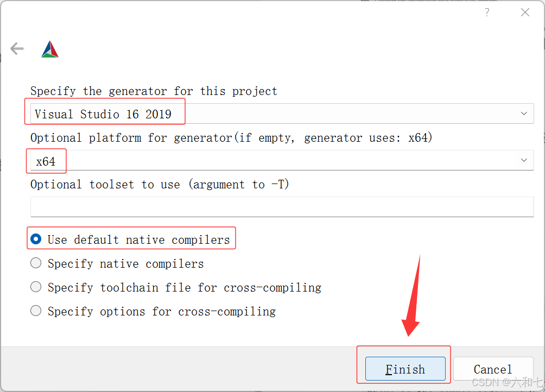
Task: Focus the optional toolset input field
Action: point(282,207)
